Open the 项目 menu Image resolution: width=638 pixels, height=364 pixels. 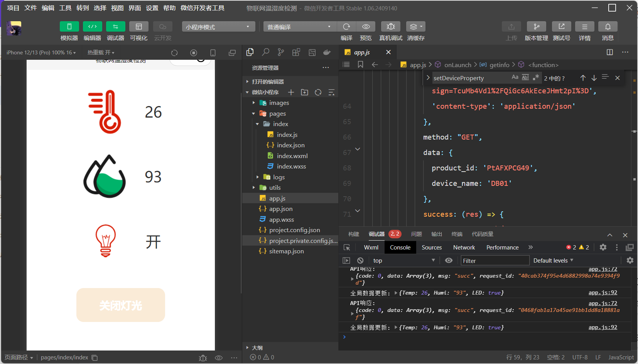(x=13, y=8)
